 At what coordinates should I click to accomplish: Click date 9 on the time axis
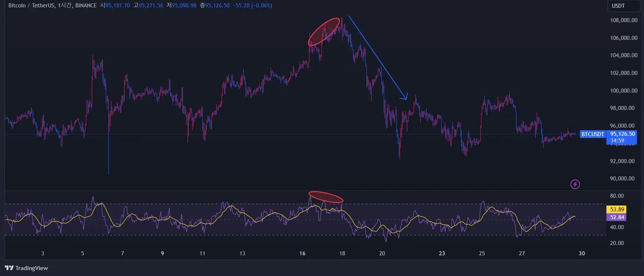pos(163,253)
